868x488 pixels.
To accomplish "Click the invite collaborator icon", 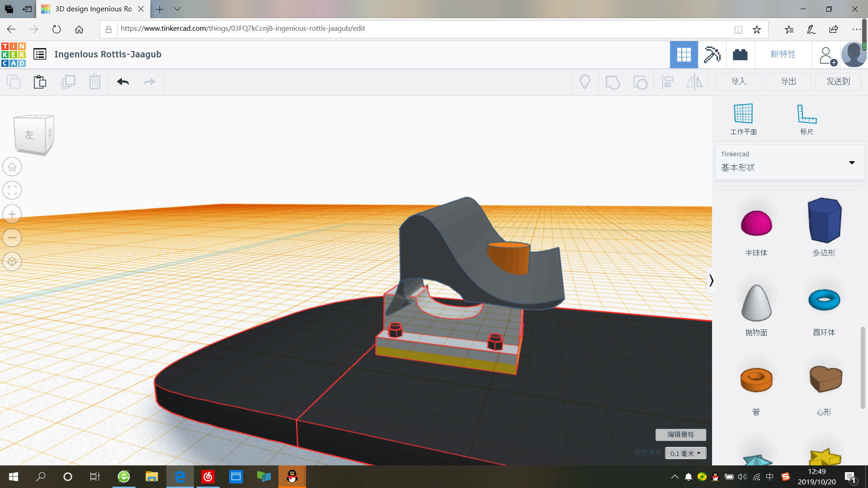I will pos(827,56).
